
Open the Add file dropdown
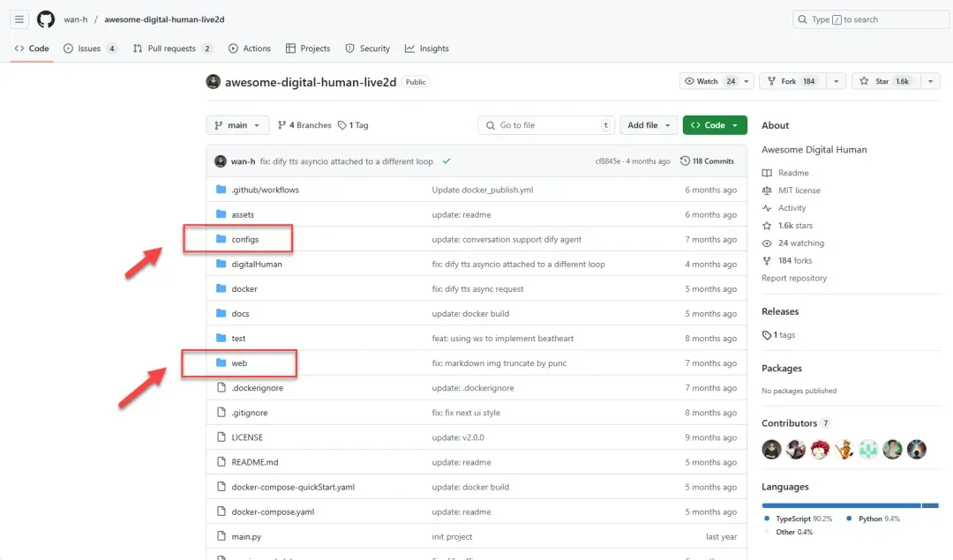point(649,125)
